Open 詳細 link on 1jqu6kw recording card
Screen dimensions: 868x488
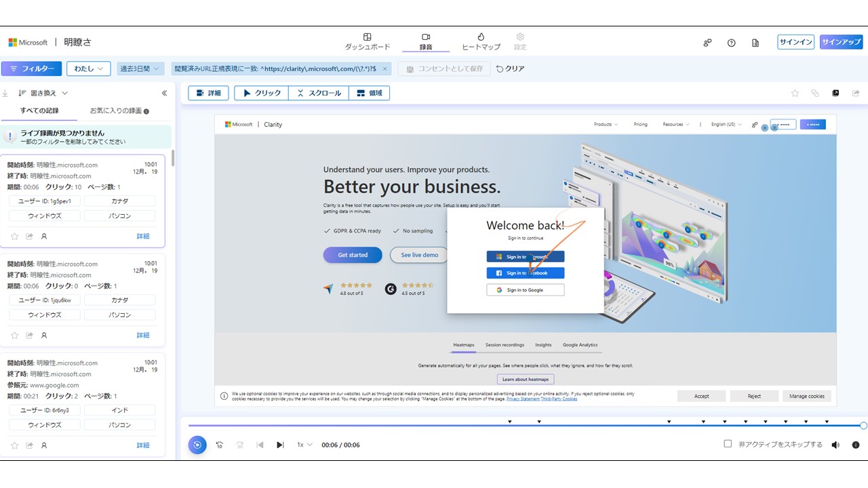point(142,335)
